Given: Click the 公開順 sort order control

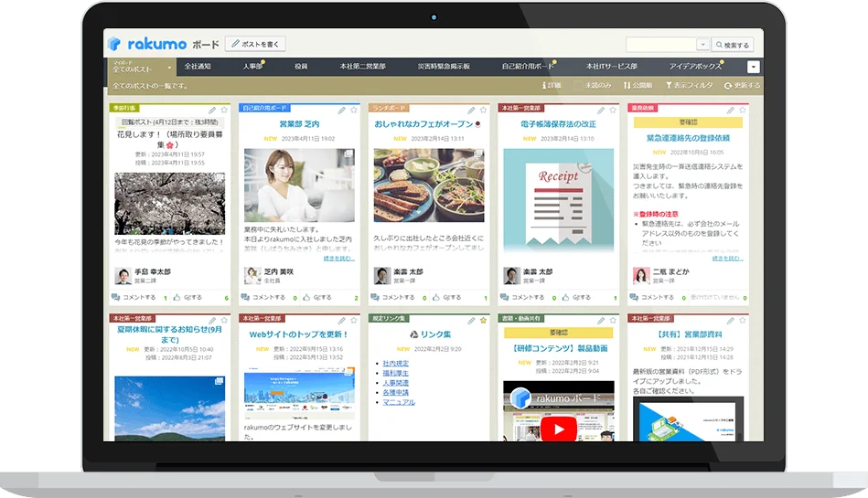Looking at the screenshot, I should pos(638,85).
